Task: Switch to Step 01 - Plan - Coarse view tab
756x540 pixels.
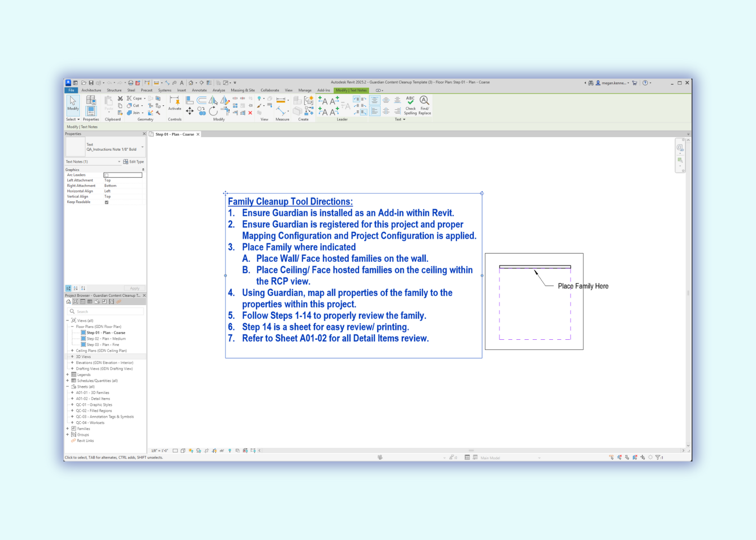Action: pos(175,134)
